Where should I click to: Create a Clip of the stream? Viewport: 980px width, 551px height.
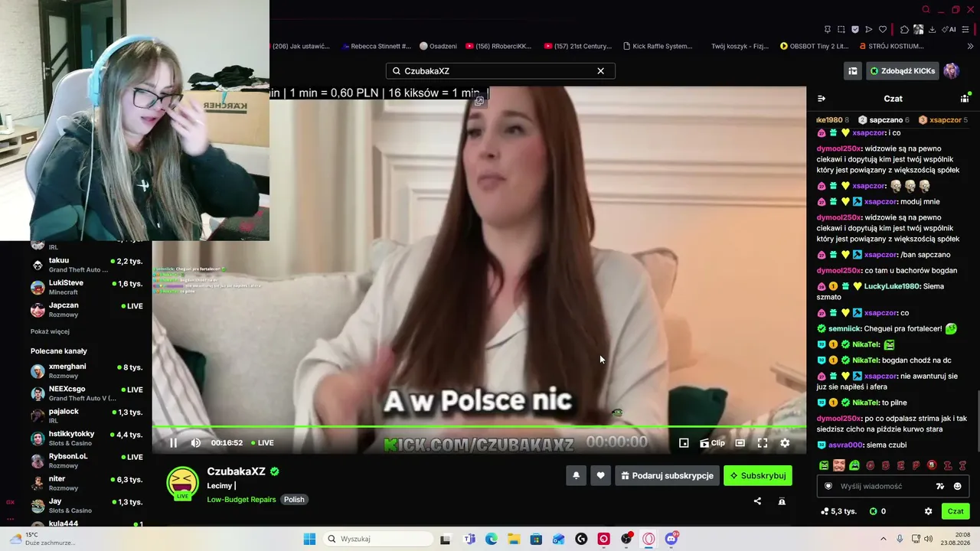tap(712, 442)
